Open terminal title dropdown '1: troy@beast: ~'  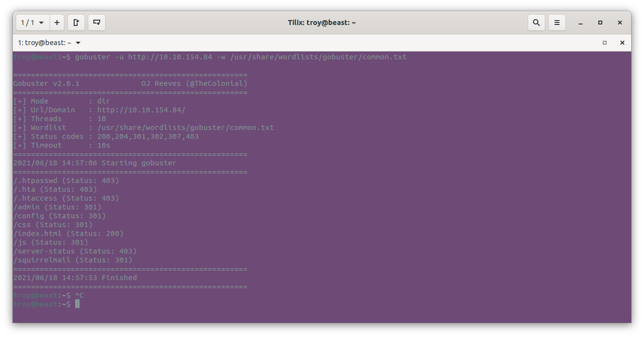coord(49,43)
